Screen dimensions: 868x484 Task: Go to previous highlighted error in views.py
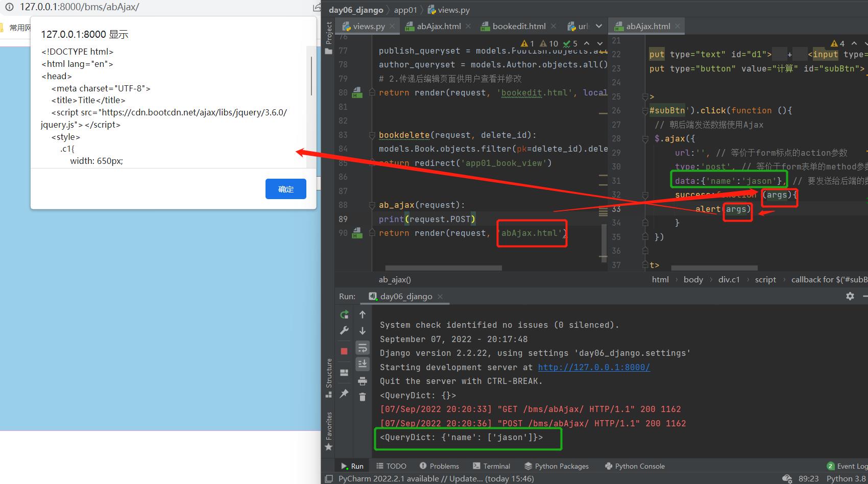587,43
